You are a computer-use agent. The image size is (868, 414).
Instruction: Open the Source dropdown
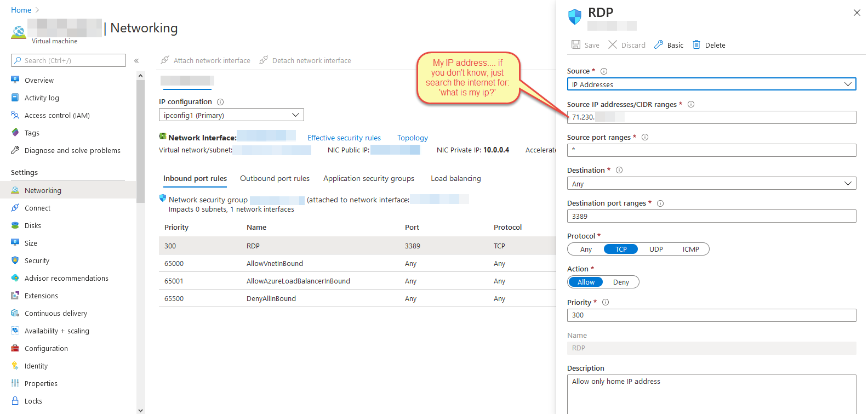pos(711,84)
